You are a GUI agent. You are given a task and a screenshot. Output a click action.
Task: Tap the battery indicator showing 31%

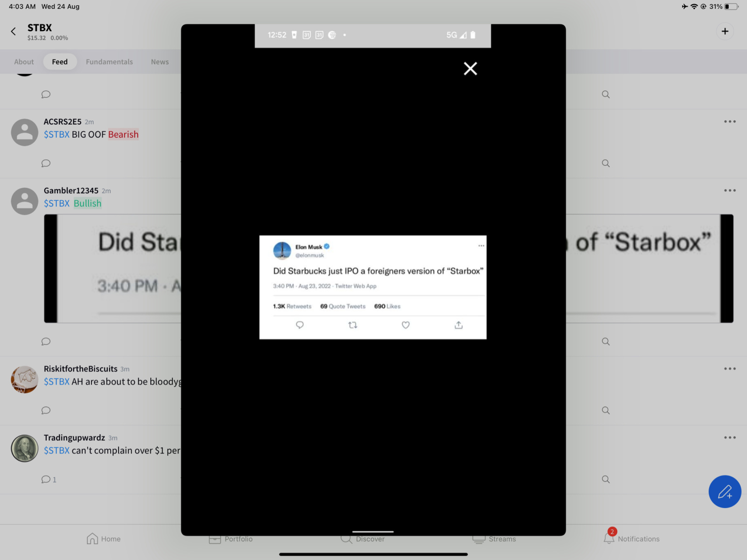pos(724,7)
